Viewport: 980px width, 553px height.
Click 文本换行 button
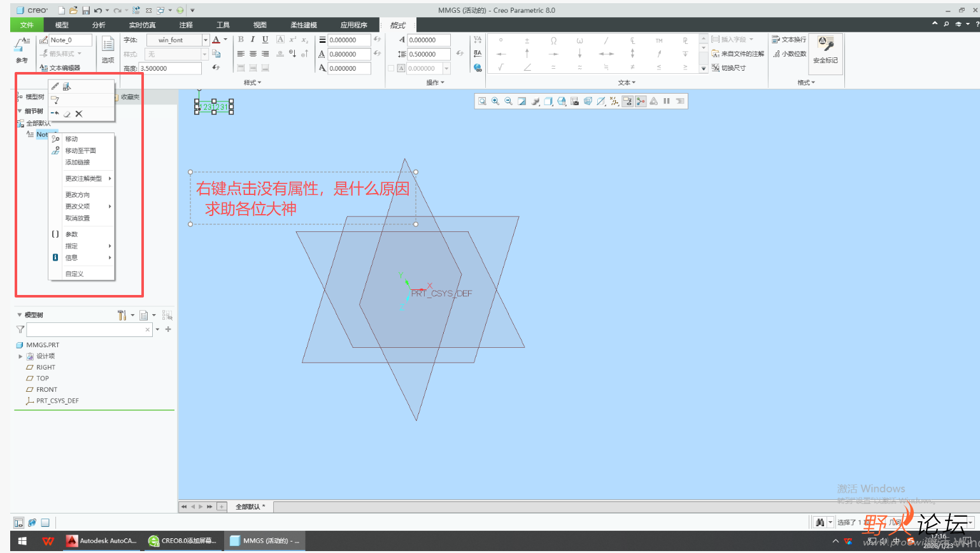click(x=789, y=39)
